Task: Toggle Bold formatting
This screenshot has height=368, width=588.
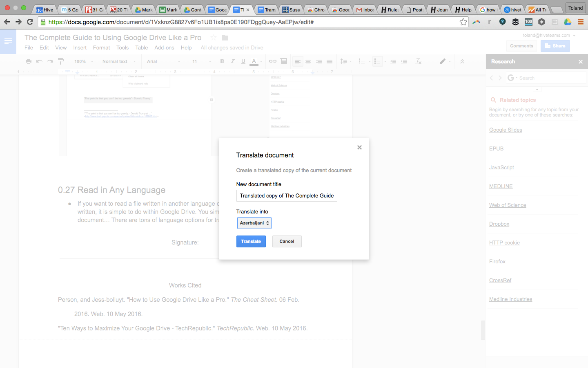Action: (x=222, y=61)
